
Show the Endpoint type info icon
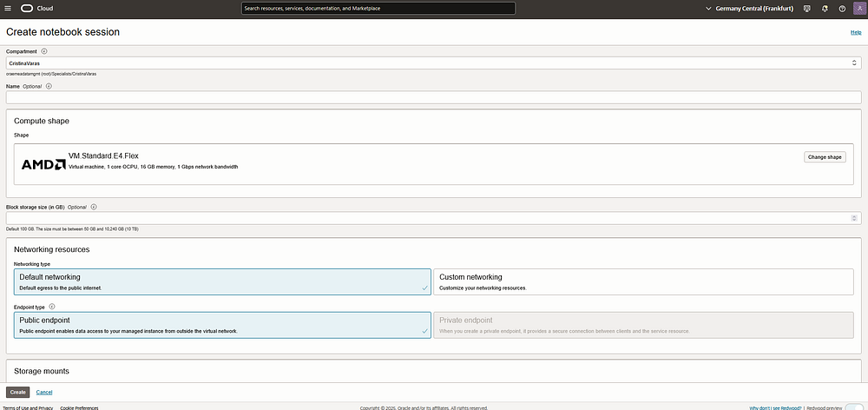51,306
